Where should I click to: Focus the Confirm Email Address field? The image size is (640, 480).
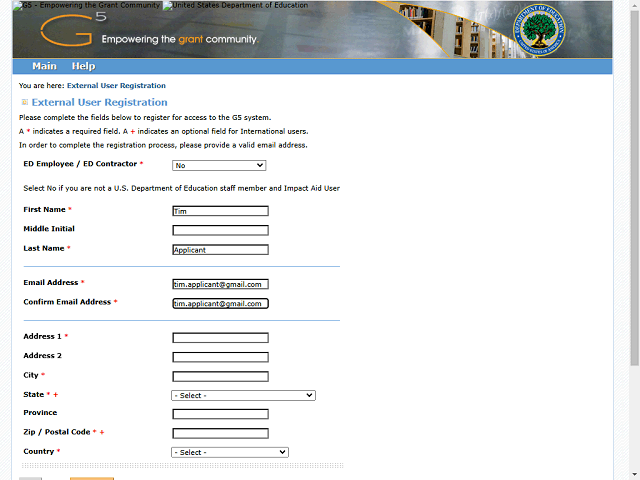220,304
